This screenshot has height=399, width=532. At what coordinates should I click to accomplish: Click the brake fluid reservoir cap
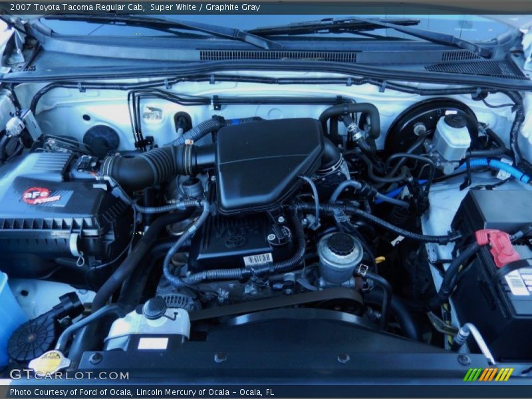(457, 122)
